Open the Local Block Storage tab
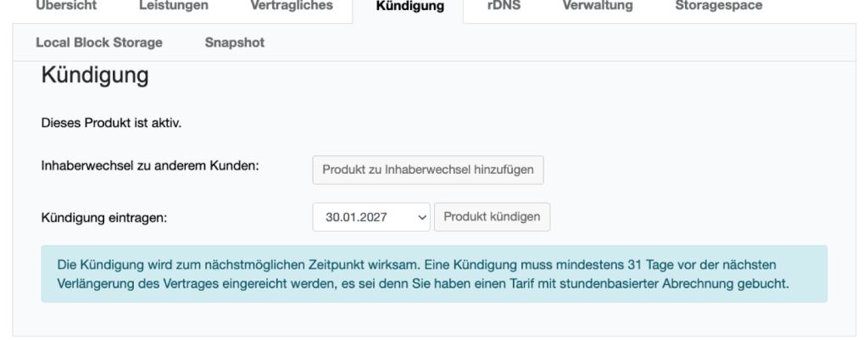The image size is (868, 340). (x=99, y=42)
